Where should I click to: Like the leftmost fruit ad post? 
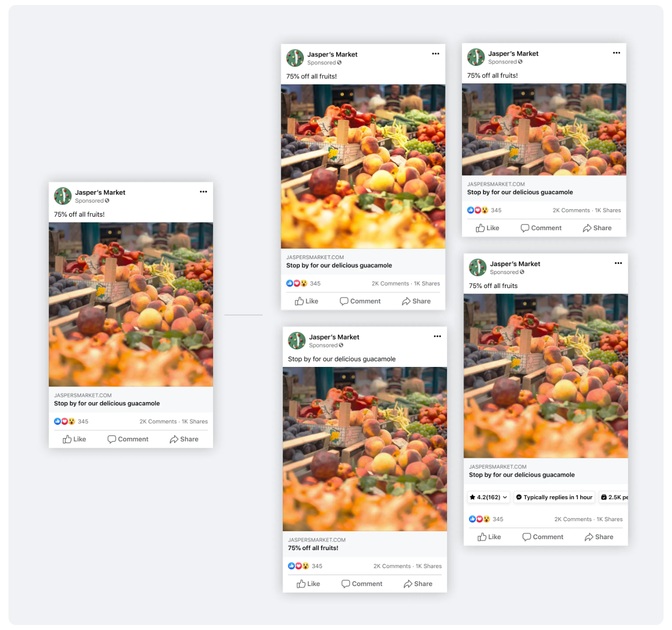click(74, 439)
